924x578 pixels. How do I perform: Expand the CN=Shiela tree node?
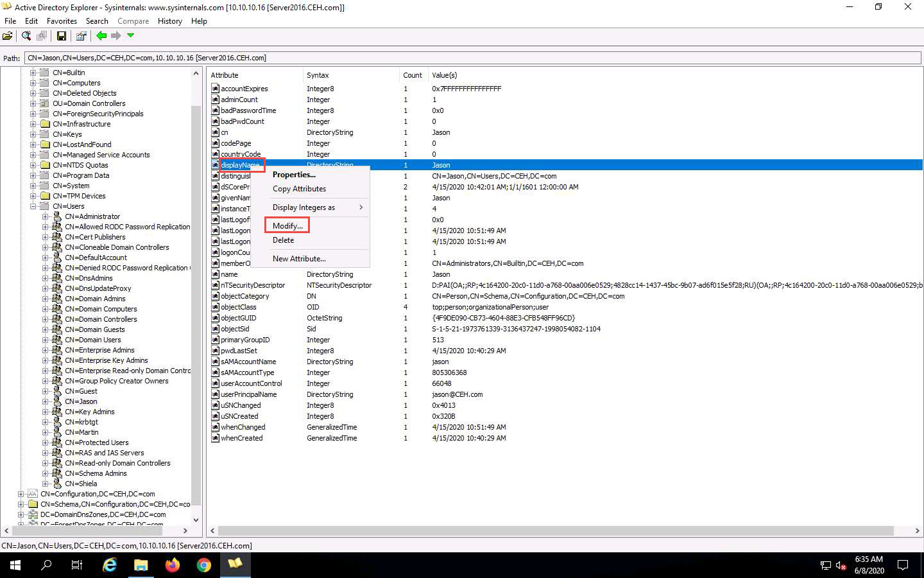(x=45, y=484)
